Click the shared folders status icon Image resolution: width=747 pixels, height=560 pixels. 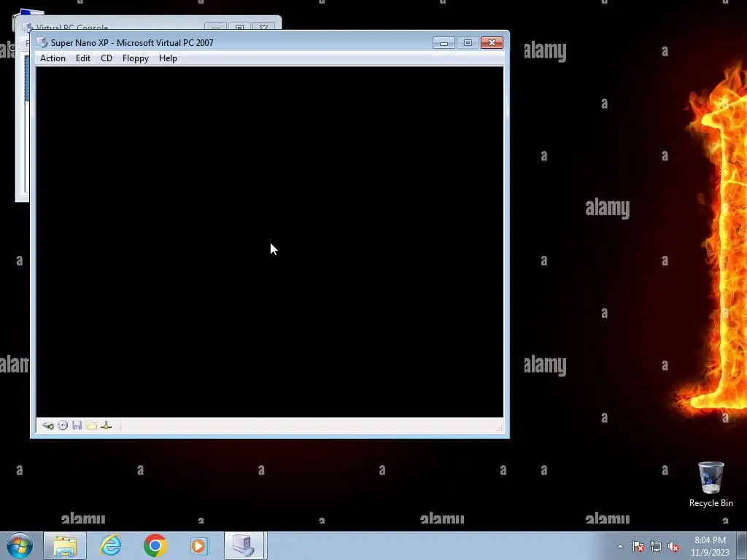tap(92, 425)
